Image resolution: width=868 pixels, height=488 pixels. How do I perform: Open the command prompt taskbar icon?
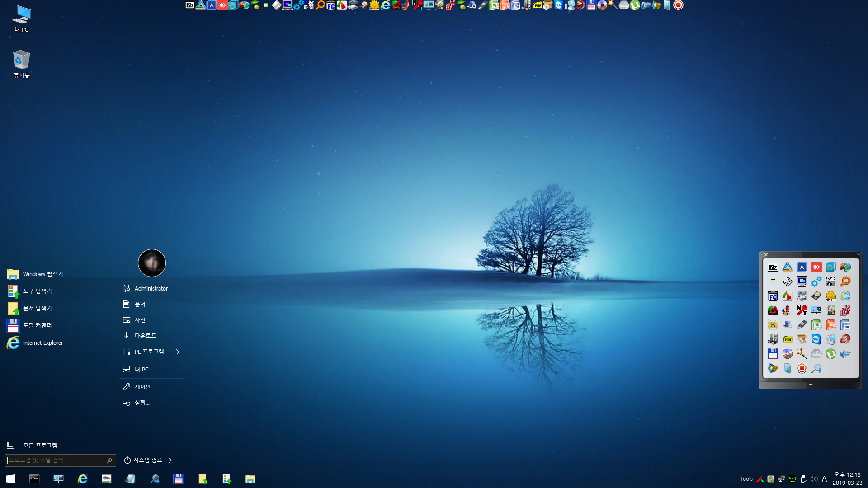click(x=34, y=479)
